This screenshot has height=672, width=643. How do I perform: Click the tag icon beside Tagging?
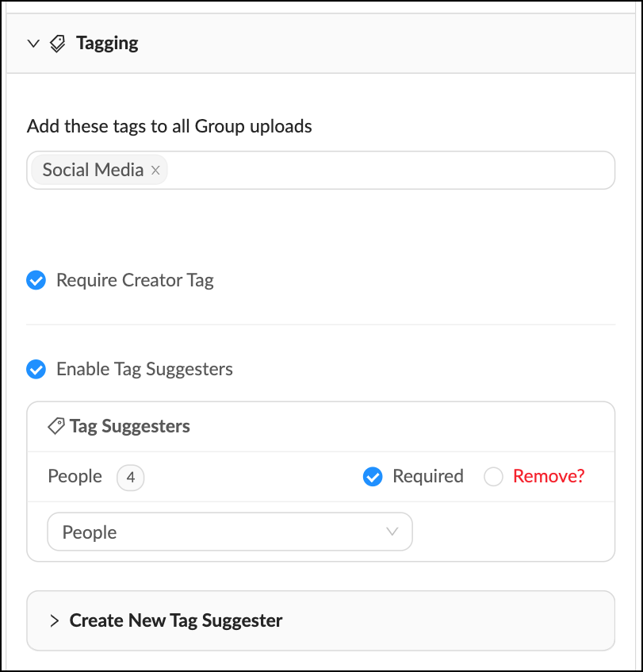click(x=57, y=44)
